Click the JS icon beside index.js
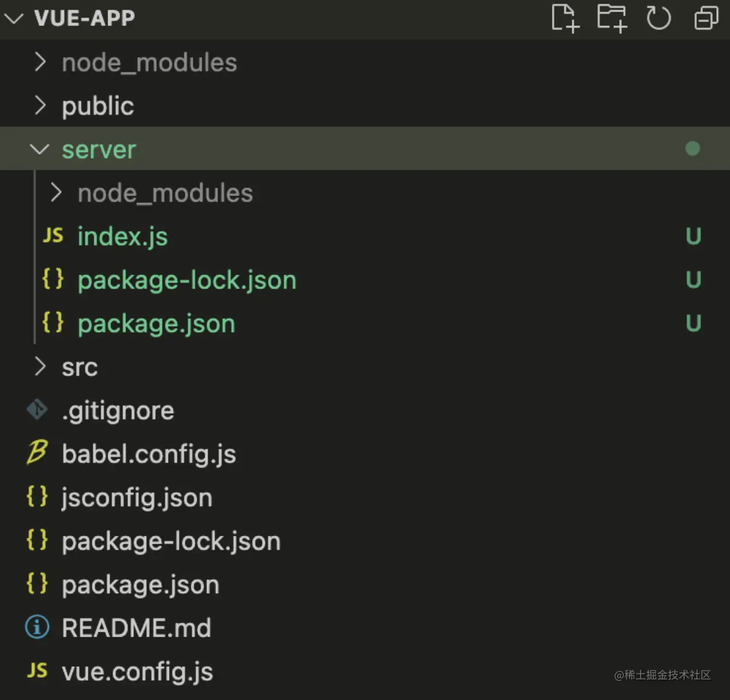This screenshot has height=700, width=730. pos(53,236)
